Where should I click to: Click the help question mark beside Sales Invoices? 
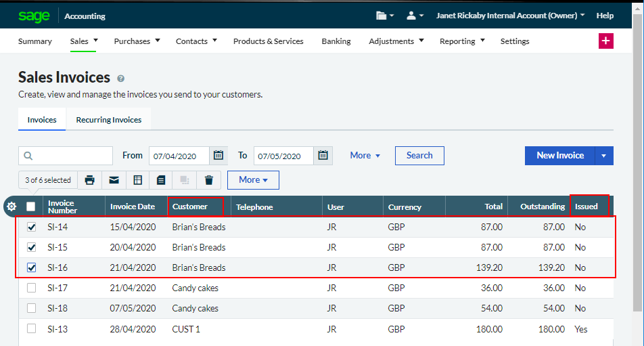tap(121, 79)
